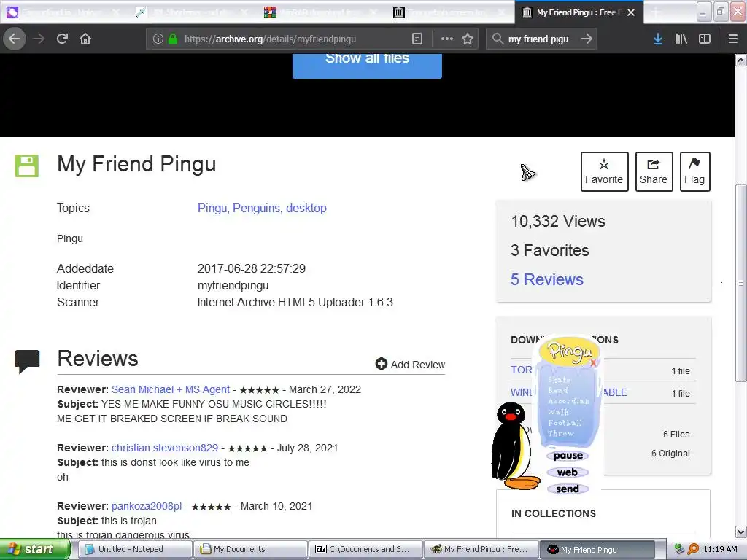The image size is (747, 560).
Task: Select Walk in the Pingu menu
Action: point(558,412)
